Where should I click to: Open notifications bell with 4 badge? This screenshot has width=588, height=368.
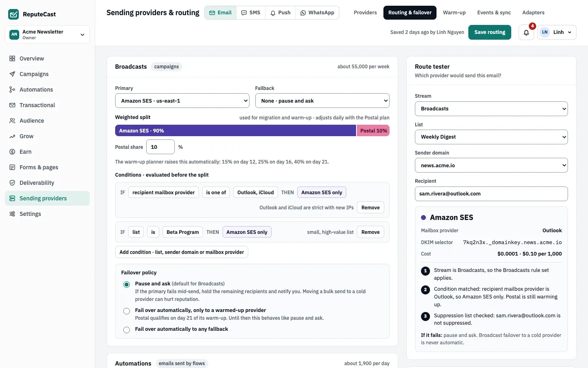(x=526, y=32)
